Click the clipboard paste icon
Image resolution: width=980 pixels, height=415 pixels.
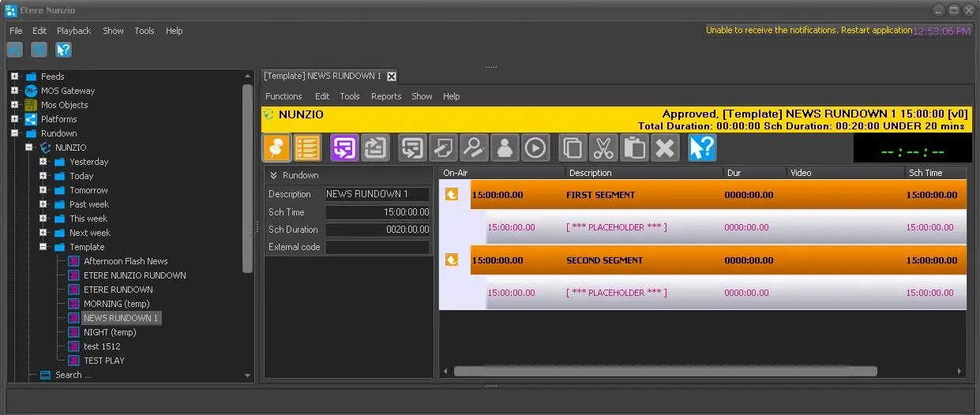click(635, 148)
